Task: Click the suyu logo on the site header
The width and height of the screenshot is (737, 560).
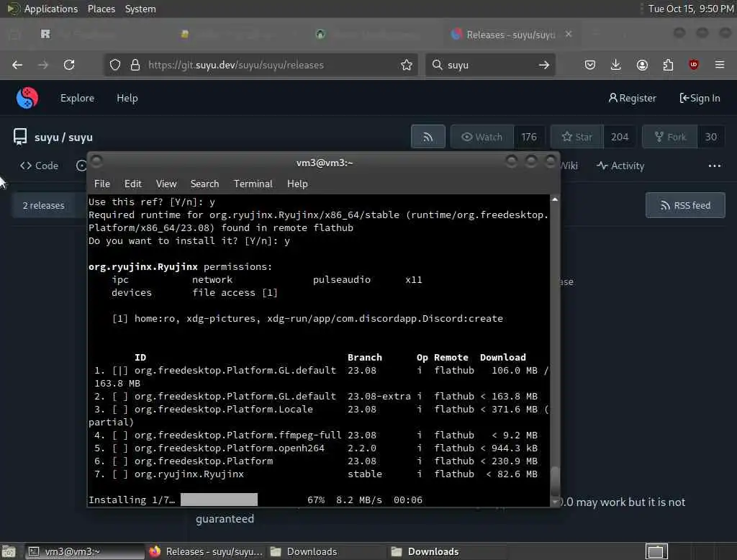Action: click(27, 98)
